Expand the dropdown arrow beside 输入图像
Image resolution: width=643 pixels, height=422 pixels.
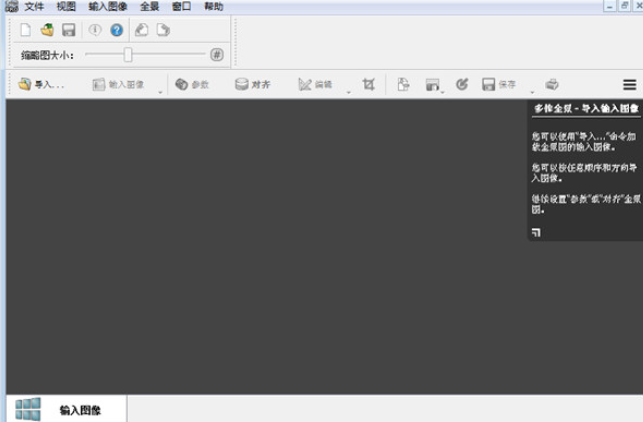point(160,92)
